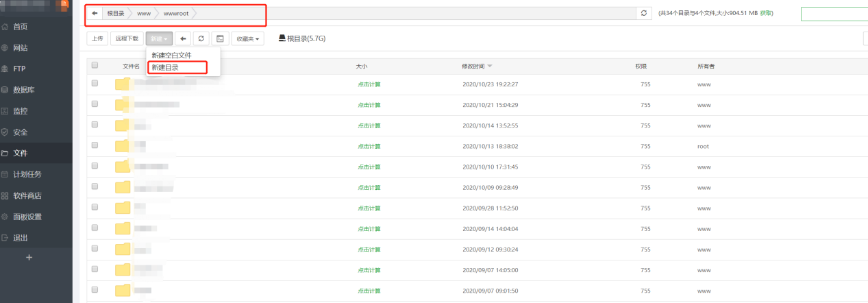Click the toolbar back arrow button
Screen dimensions: 868x303
[x=183, y=39]
